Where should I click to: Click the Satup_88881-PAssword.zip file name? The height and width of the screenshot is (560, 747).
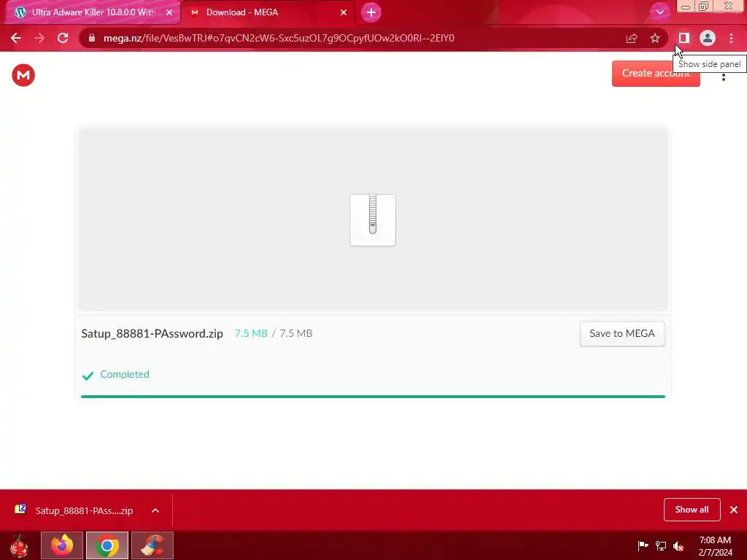152,333
